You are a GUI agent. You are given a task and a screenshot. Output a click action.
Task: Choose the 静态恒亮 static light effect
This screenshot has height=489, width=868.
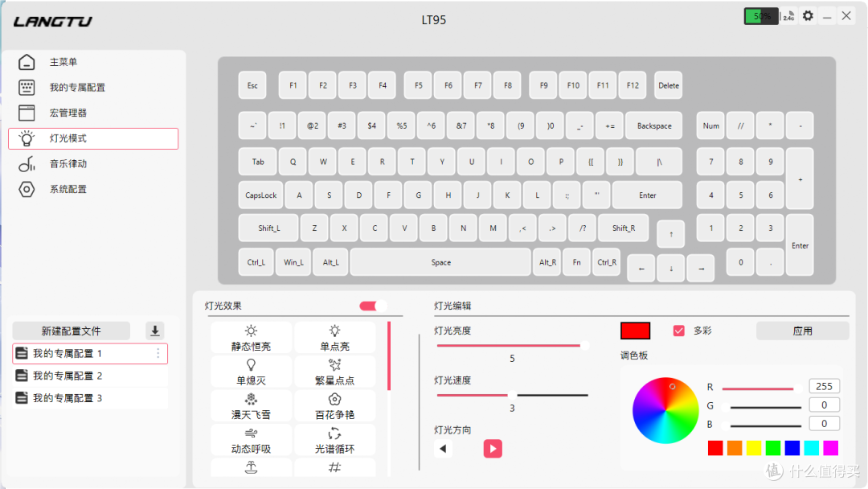click(x=251, y=338)
